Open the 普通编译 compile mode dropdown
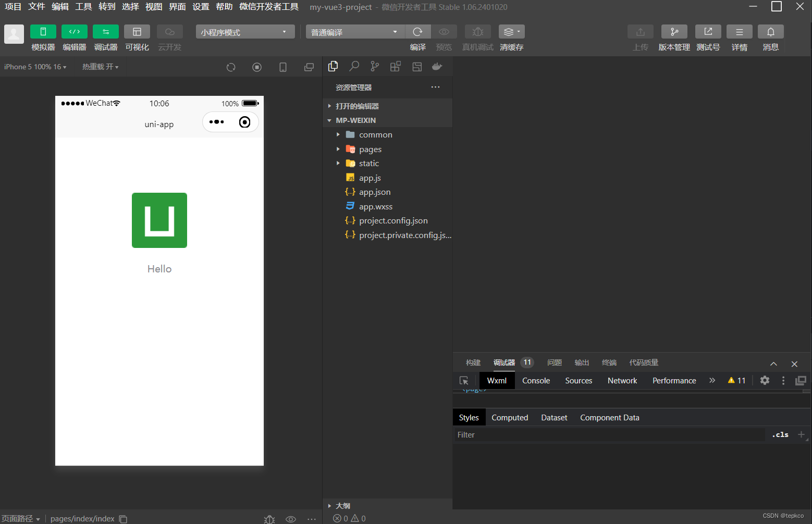 tap(355, 32)
